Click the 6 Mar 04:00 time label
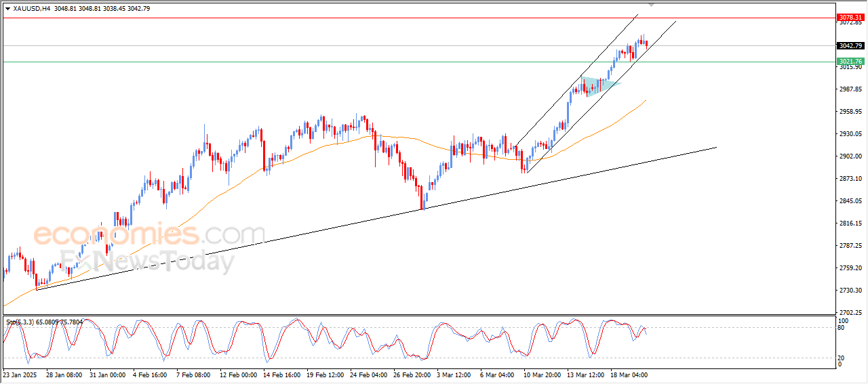Screen dimensions: 868x384 [497, 374]
